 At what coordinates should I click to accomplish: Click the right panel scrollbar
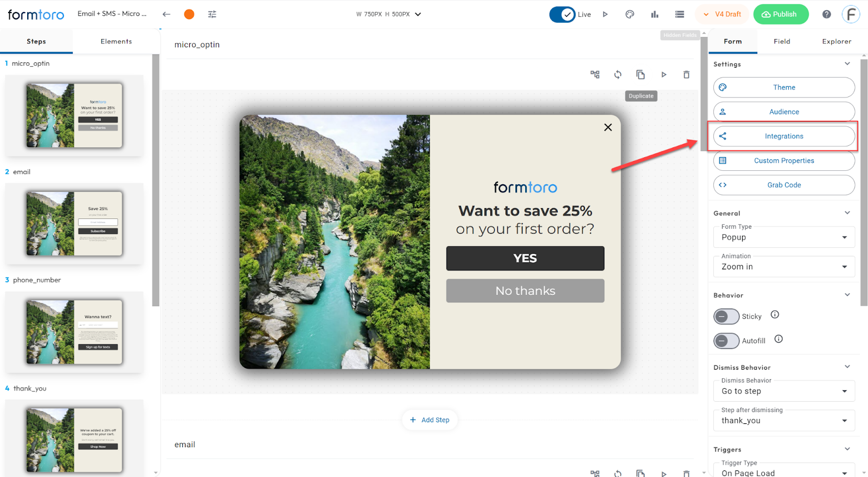pos(864,182)
